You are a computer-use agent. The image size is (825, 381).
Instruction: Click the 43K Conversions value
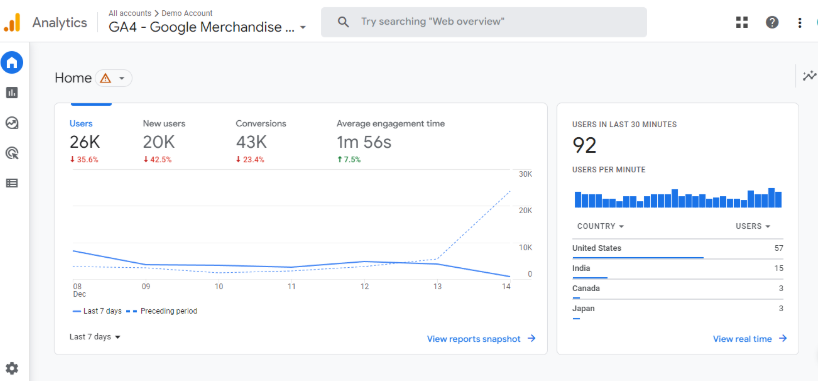251,142
